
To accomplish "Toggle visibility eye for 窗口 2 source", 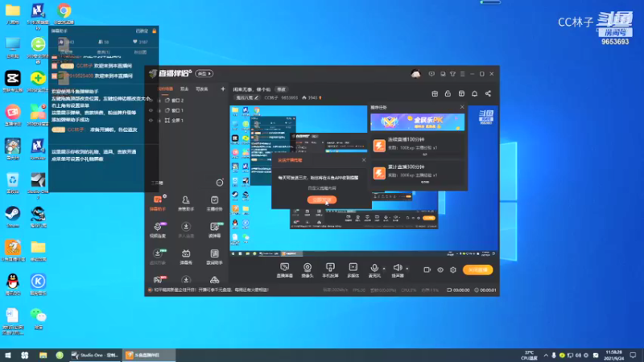I will click(x=151, y=100).
